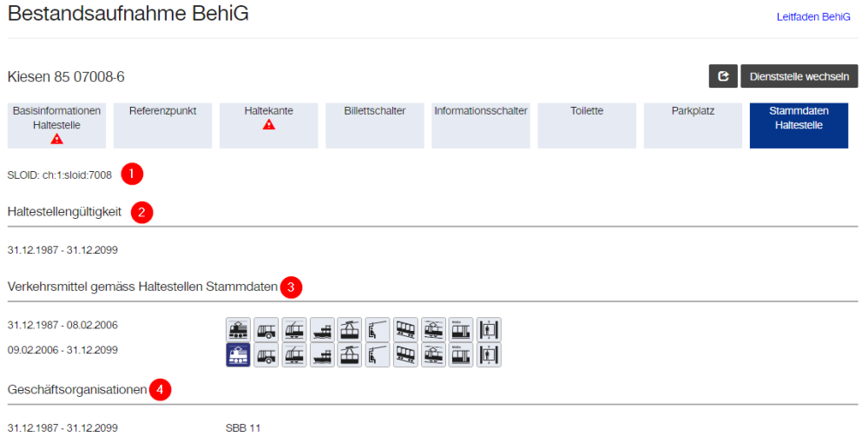Image resolution: width=868 pixels, height=443 pixels.
Task: Select the ship icon in the 2006-2099 row
Action: coord(321,354)
